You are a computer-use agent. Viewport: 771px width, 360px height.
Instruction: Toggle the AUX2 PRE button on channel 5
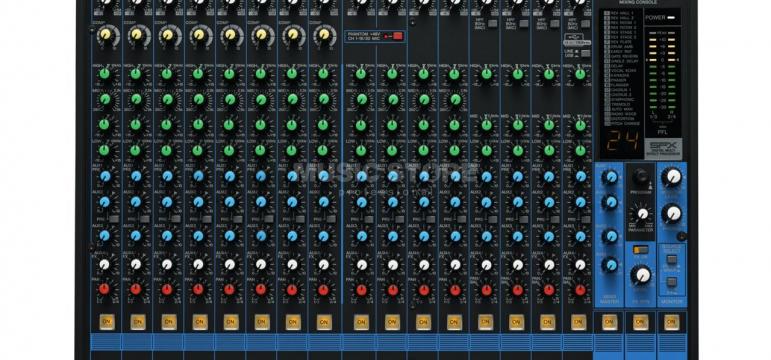[238, 219]
